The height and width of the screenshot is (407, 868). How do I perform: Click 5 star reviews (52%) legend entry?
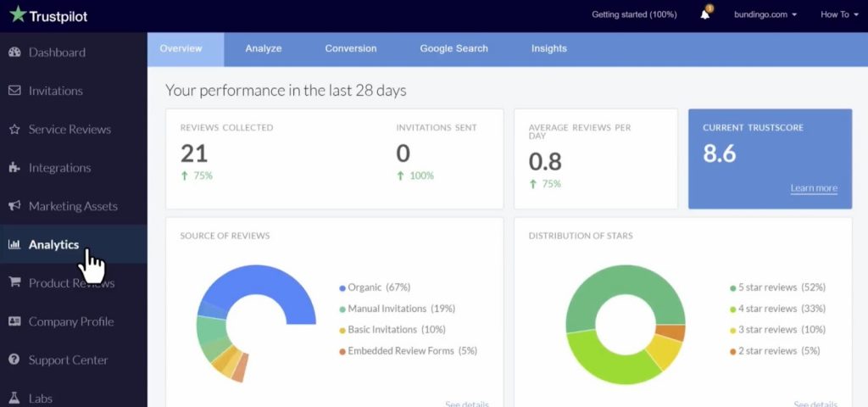click(777, 287)
